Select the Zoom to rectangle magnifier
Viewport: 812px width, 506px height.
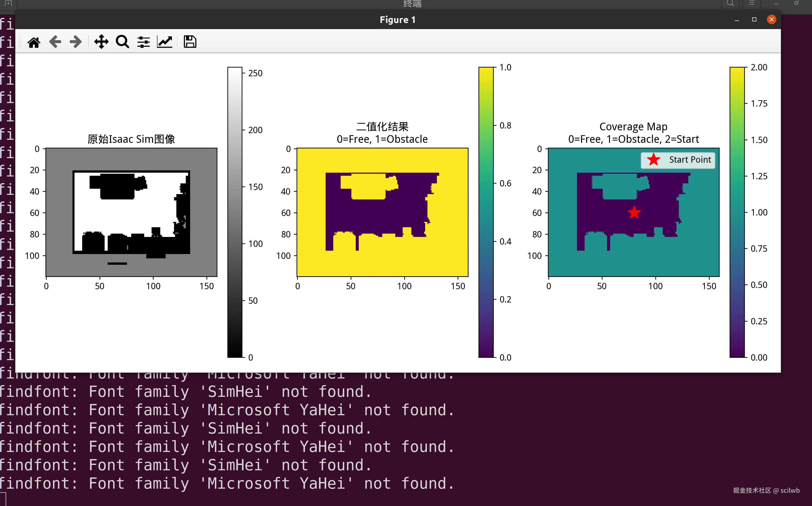[122, 42]
